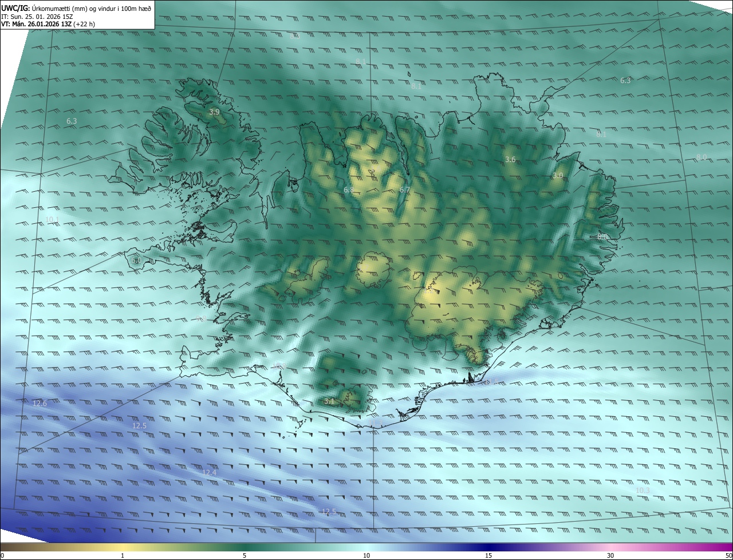Click the color scale tick label 0
The height and width of the screenshot is (560, 733).
tap(2, 555)
